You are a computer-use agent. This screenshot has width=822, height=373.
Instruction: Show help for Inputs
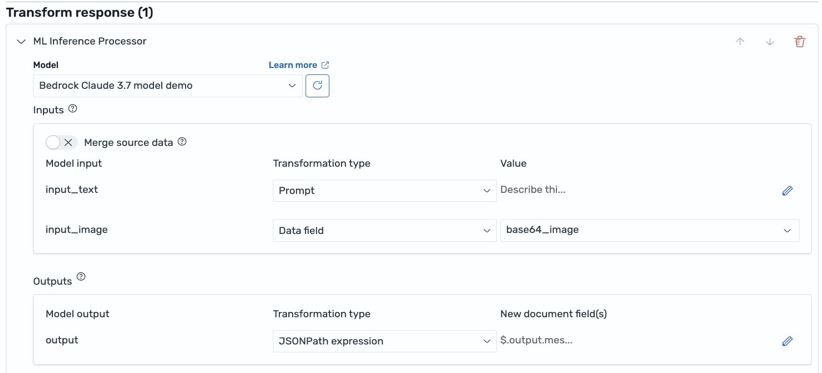click(x=73, y=109)
